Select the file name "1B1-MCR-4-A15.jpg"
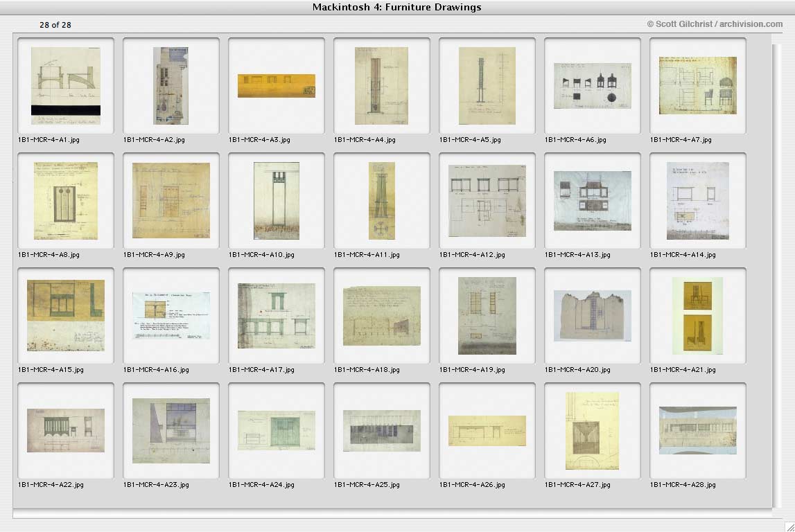The height and width of the screenshot is (532, 795). pos(51,370)
